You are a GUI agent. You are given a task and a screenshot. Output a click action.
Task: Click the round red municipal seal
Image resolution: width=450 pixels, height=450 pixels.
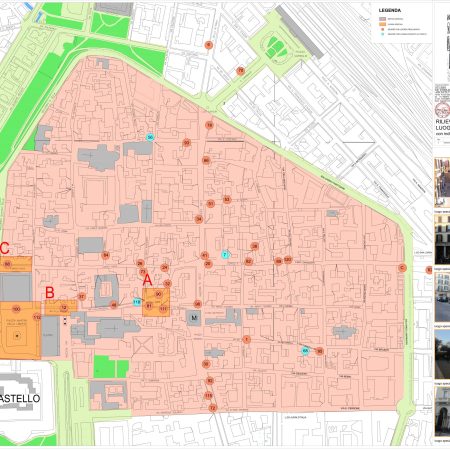(443, 110)
